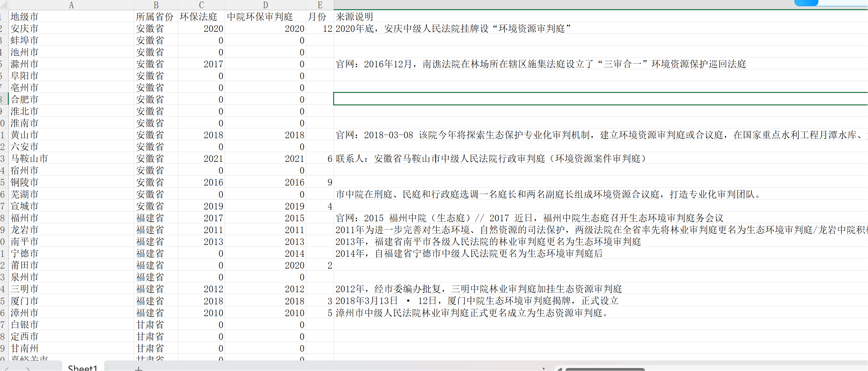Switch to the Sheet1 tab
Screen dimensions: 868x371
[x=82, y=368]
